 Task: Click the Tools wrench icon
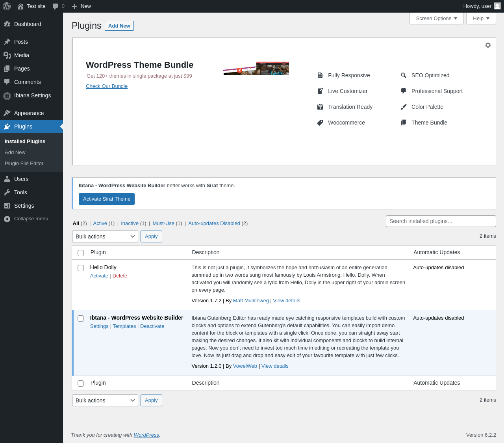point(7,192)
